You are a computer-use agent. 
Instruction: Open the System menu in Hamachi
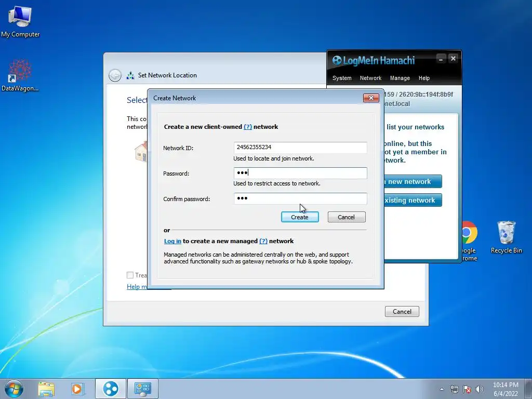342,78
